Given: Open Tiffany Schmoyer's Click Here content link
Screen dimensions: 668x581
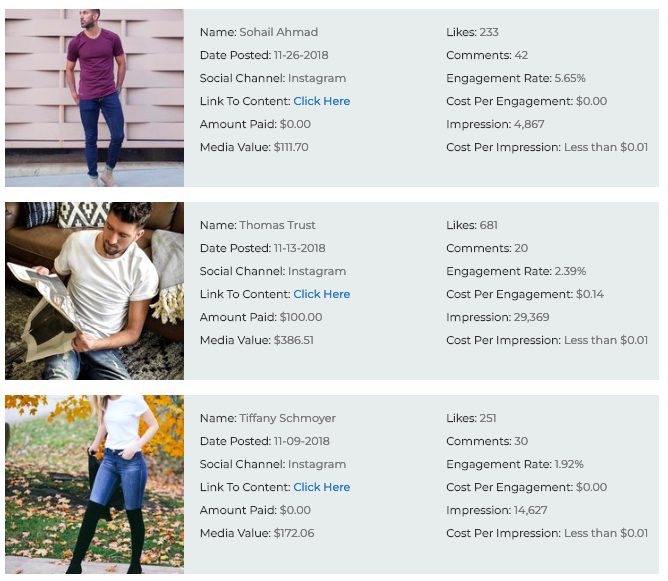Looking at the screenshot, I should point(322,487).
